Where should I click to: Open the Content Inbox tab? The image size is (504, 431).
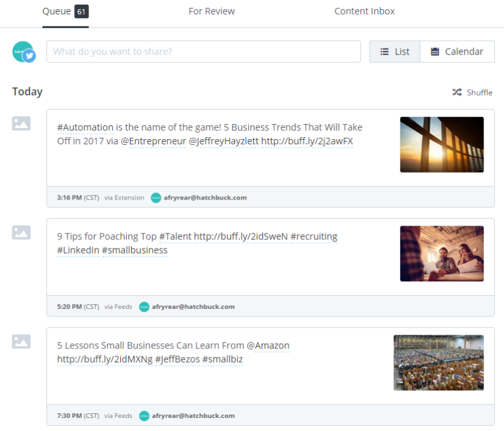pos(364,12)
